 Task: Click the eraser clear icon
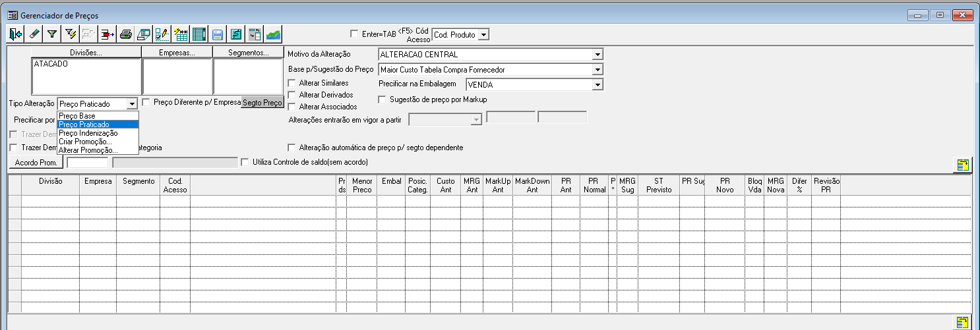tap(34, 34)
